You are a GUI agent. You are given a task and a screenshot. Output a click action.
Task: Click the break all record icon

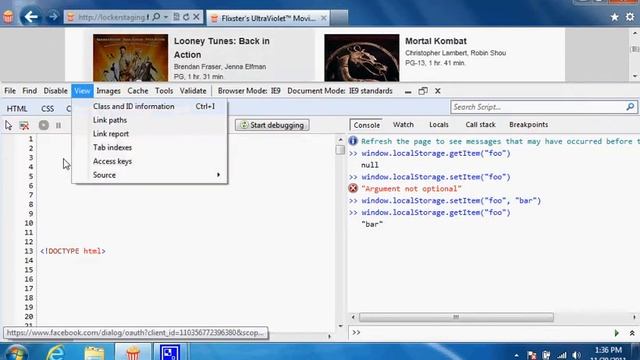tap(44, 125)
